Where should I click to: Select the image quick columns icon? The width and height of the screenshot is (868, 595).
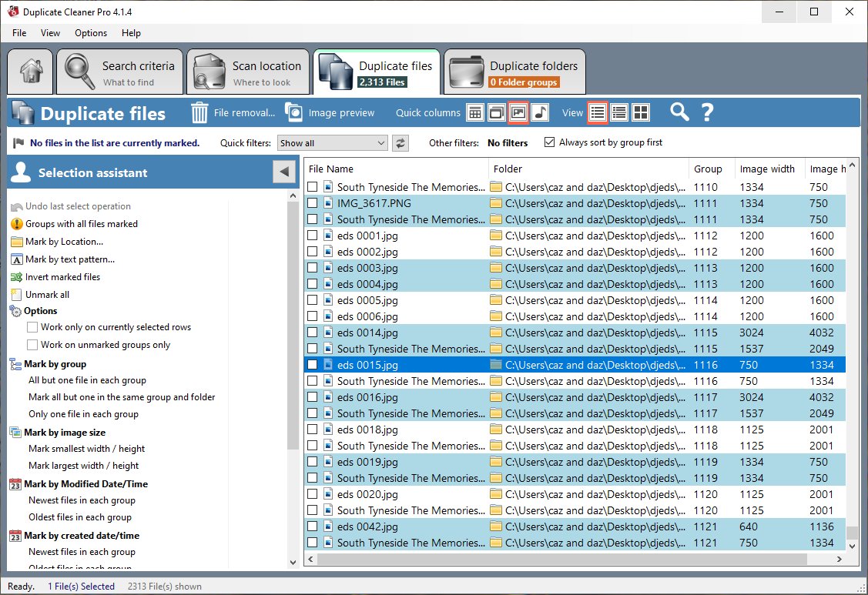coord(518,113)
